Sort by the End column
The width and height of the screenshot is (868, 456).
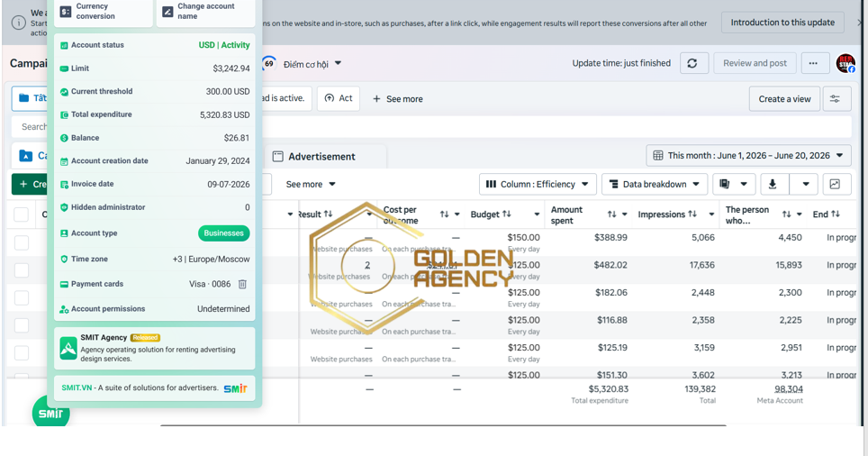coord(836,214)
